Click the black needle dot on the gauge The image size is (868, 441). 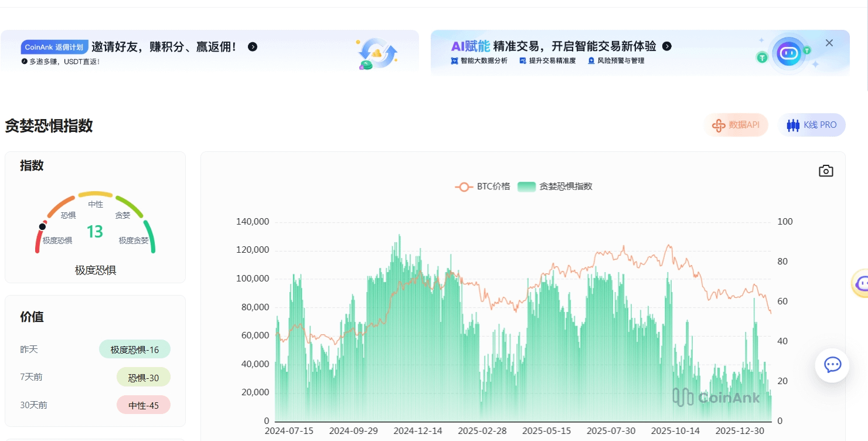(x=42, y=226)
